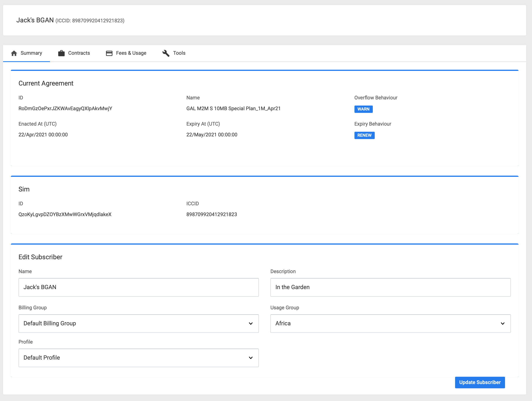The image size is (532, 401).
Task: Click the chevron arrow in Default Profile select
Action: [251, 358]
